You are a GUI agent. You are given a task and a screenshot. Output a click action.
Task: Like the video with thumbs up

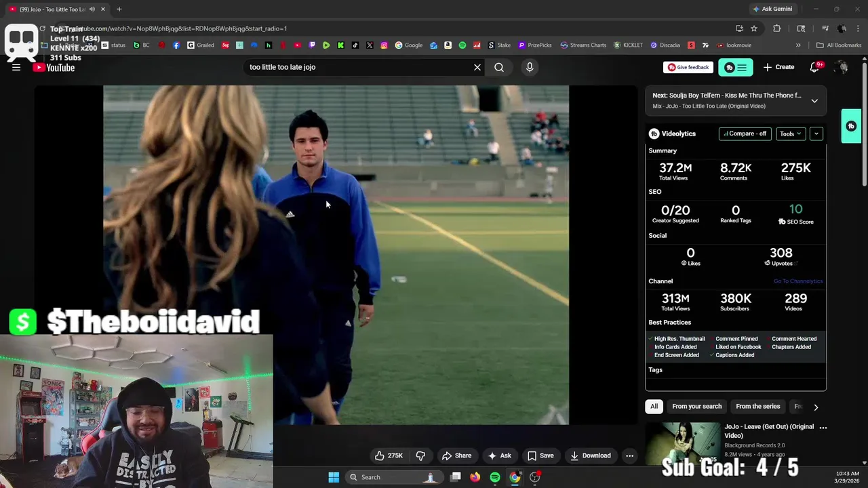(x=389, y=455)
